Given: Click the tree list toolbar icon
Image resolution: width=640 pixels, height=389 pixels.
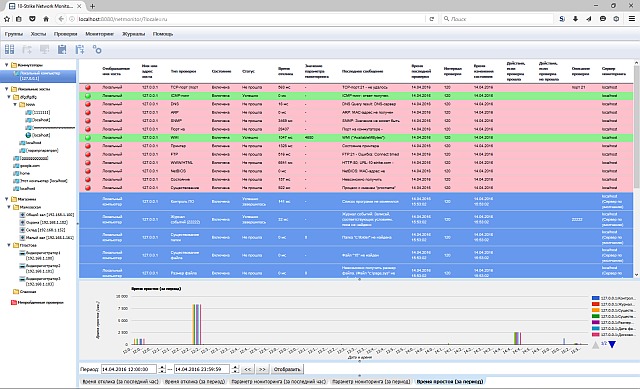Looking at the screenshot, I should coord(80,49).
